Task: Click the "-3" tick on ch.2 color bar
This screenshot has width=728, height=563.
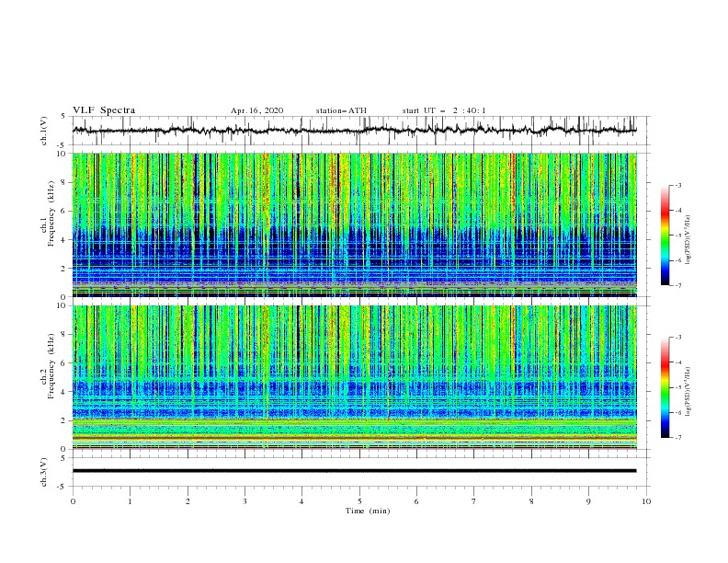Action: (677, 338)
